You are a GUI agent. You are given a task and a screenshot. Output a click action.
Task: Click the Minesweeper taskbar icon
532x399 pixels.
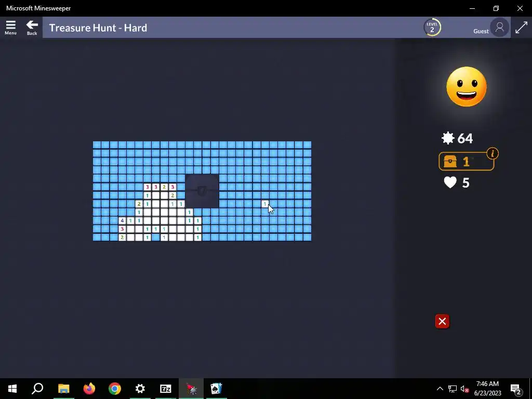(191, 389)
